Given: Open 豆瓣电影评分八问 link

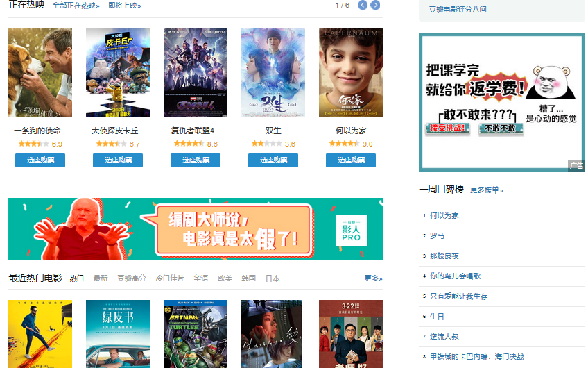Looking at the screenshot, I should pos(458,10).
